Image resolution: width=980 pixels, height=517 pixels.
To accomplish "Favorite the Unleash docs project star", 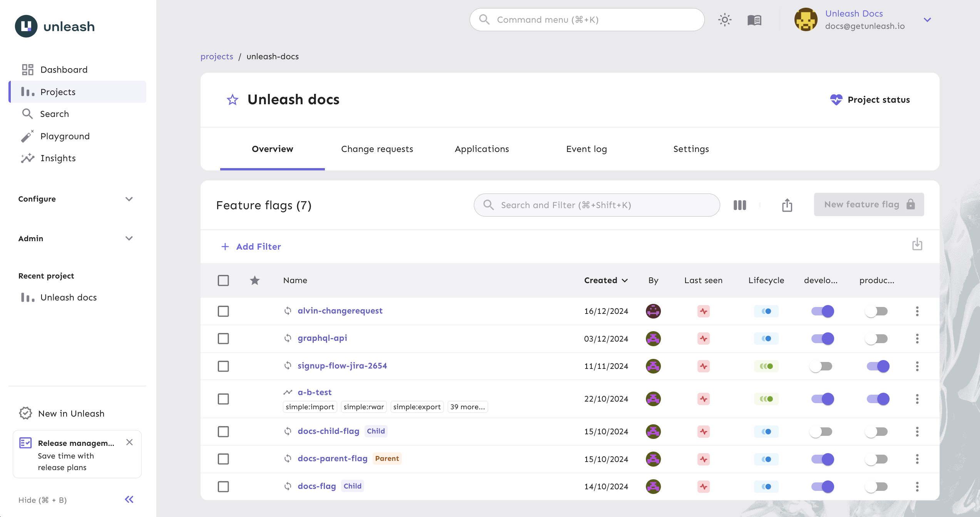I will pos(232,100).
